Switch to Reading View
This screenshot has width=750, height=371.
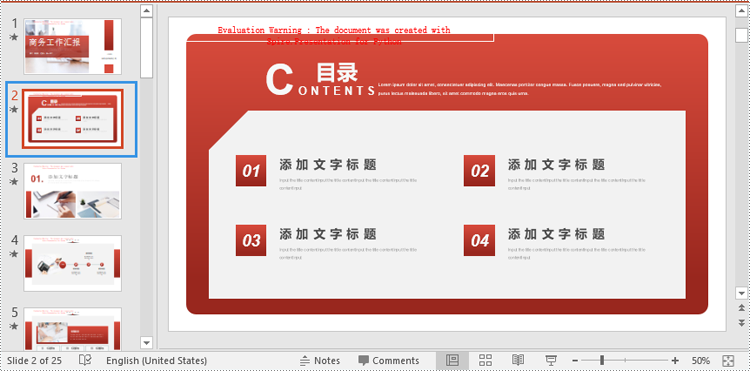pos(518,360)
